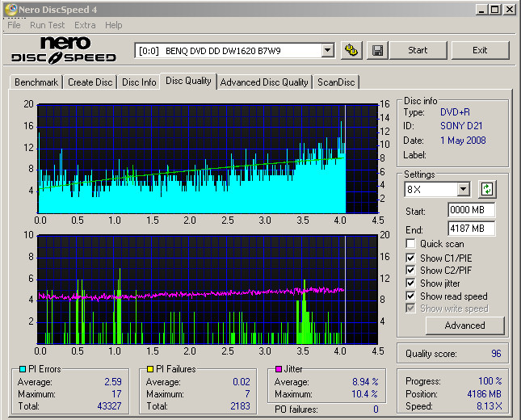Open the File menu
The image size is (521, 420).
[14, 25]
